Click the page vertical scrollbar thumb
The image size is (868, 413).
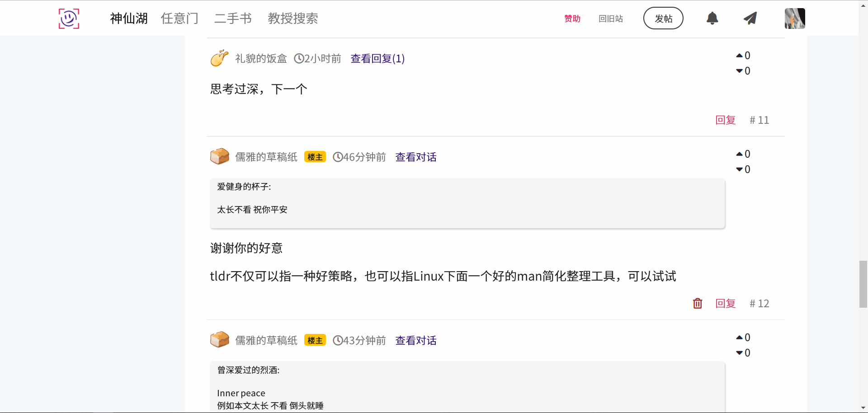pyautogui.click(x=863, y=284)
